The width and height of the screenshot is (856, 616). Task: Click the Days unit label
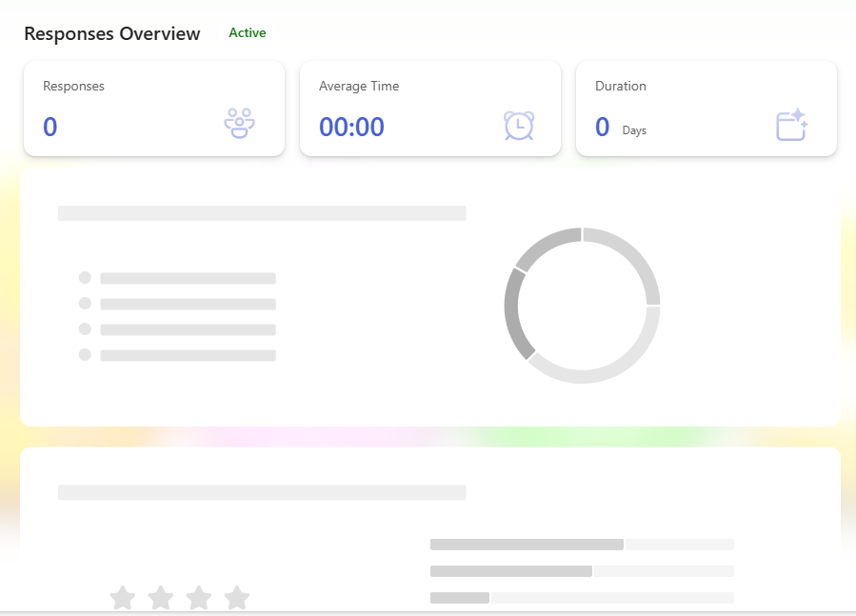[634, 130]
